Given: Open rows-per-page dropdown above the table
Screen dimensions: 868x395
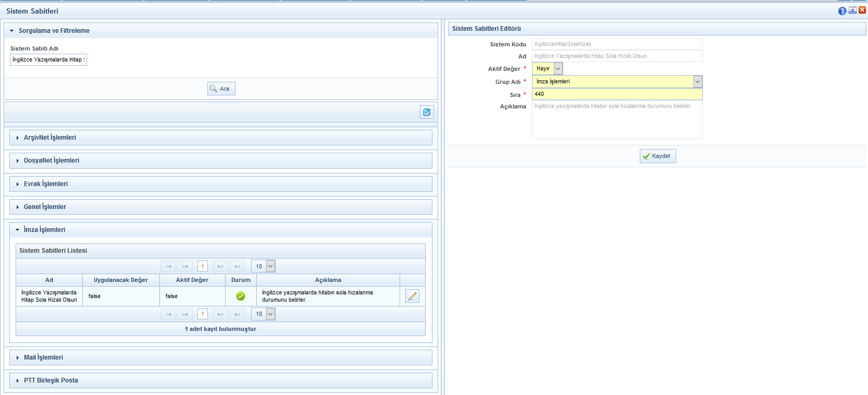Looking at the screenshot, I should coord(270,266).
